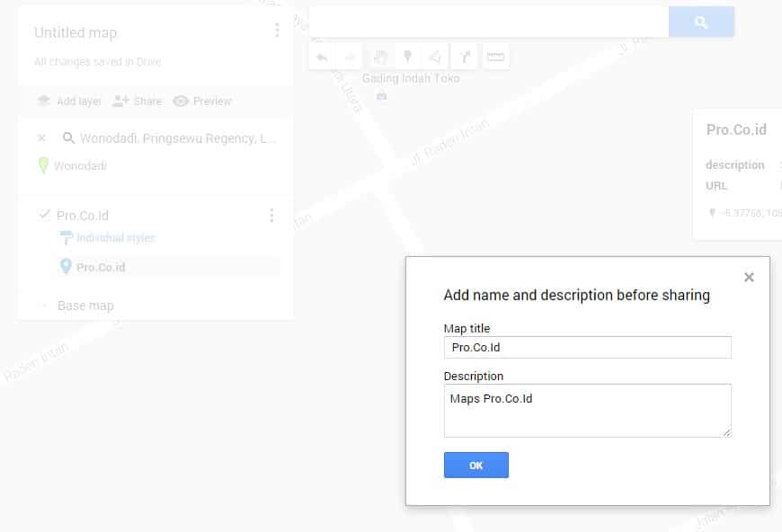Click 'All changes saved in Drive' status text
This screenshot has width=782, height=532.
(x=98, y=62)
